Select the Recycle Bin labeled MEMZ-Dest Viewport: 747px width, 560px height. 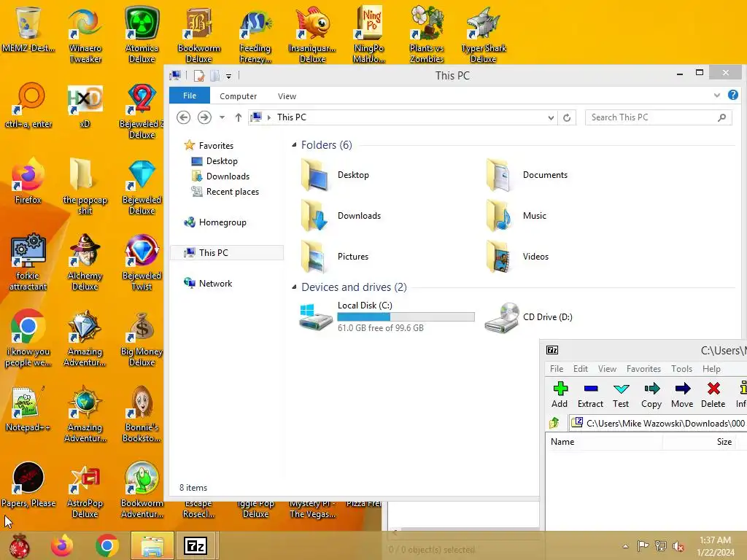pyautogui.click(x=28, y=28)
